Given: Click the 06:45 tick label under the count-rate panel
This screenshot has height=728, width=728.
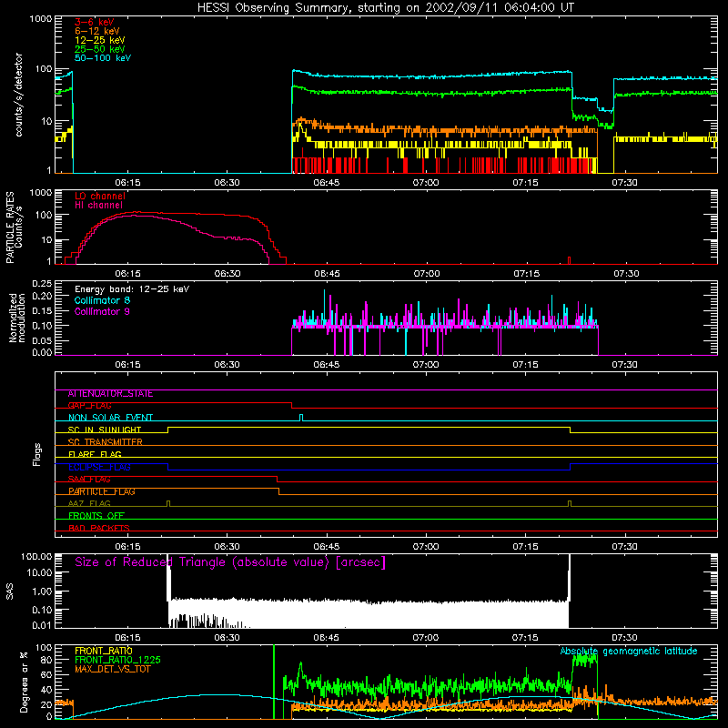Looking at the screenshot, I should coord(327,183).
